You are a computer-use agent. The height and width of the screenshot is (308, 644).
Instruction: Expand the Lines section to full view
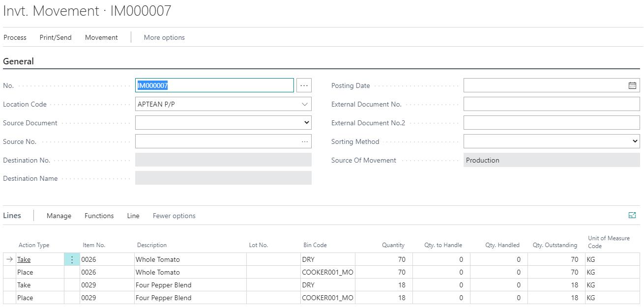(x=632, y=215)
